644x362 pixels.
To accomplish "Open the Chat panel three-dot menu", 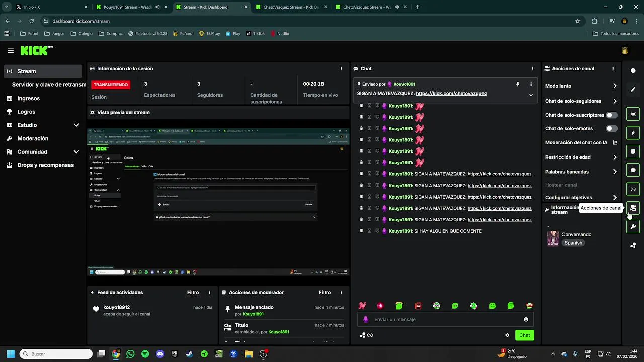I will pos(533,69).
